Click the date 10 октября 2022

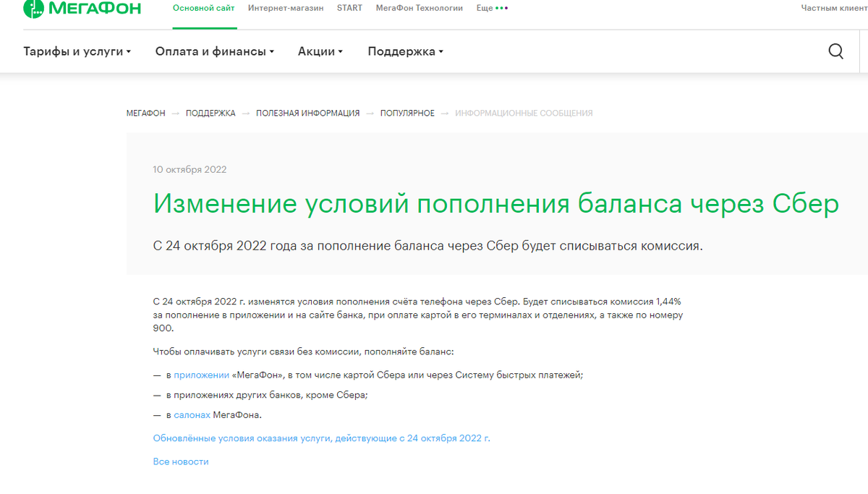[190, 170]
